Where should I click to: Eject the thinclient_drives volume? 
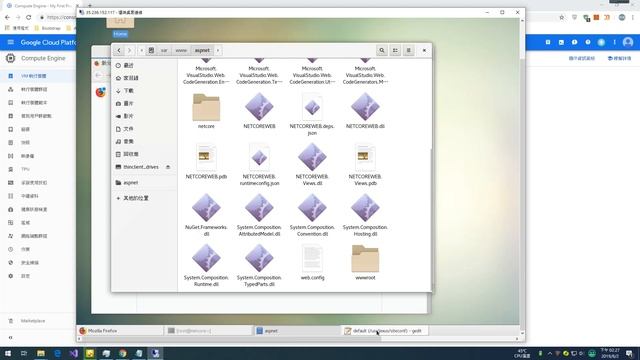pyautogui.click(x=168, y=167)
